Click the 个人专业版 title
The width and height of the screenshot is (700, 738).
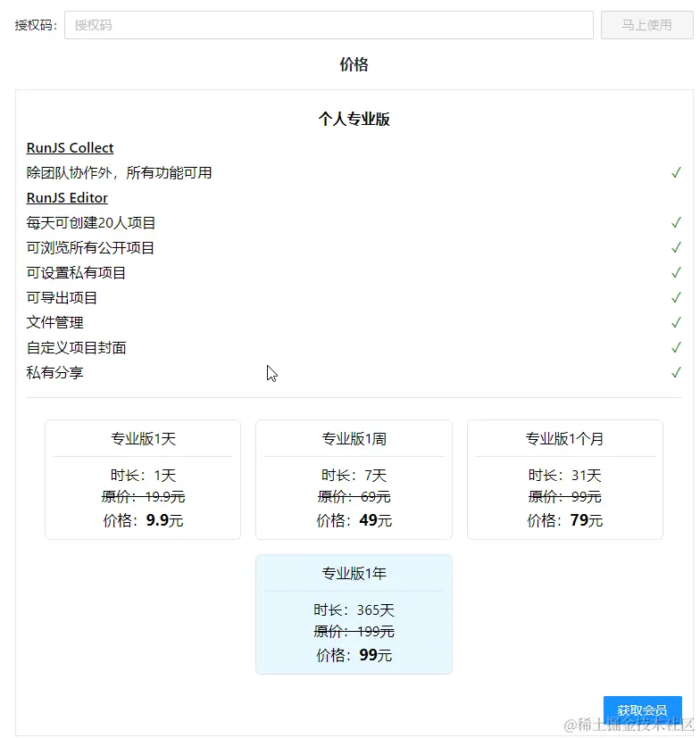click(x=354, y=119)
